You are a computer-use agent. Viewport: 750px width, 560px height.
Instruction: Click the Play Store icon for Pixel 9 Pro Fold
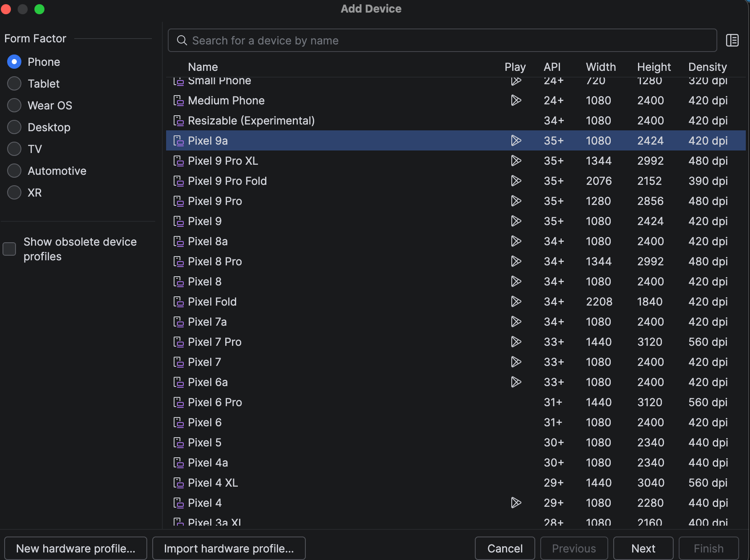click(516, 181)
